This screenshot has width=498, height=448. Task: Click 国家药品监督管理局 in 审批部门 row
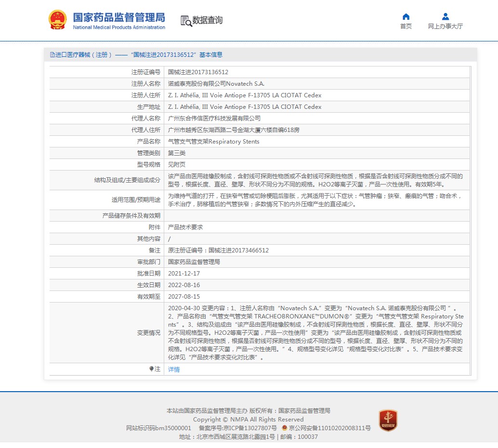[194, 262]
